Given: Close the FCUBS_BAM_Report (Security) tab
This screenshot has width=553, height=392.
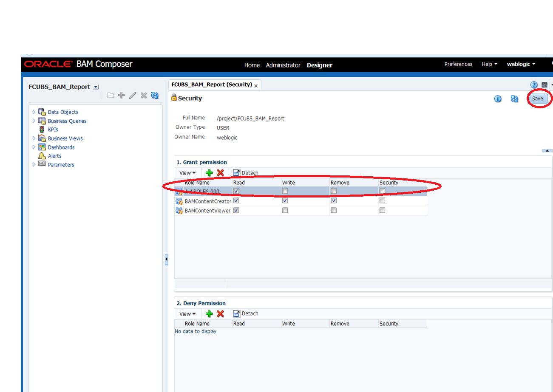Looking at the screenshot, I should [x=256, y=85].
